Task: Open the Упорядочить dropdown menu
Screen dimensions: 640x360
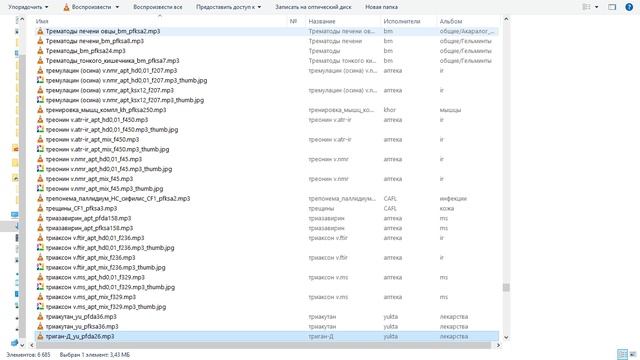Action: coord(28,7)
